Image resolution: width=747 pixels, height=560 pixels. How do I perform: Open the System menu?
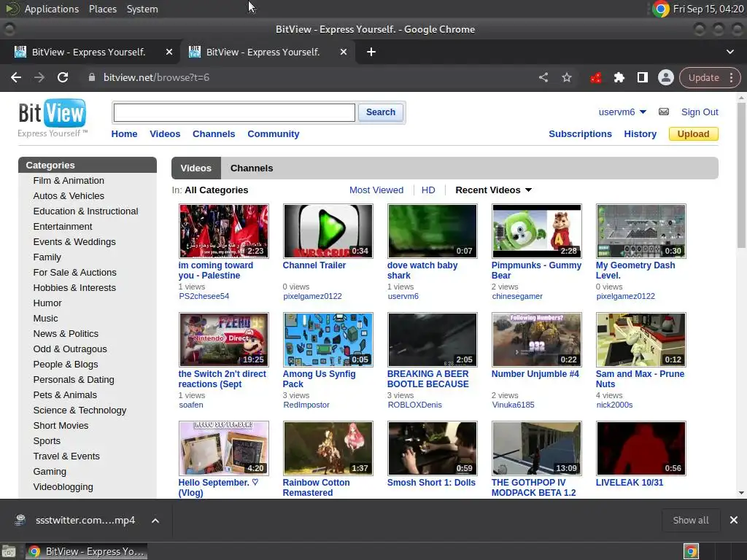pos(142,9)
